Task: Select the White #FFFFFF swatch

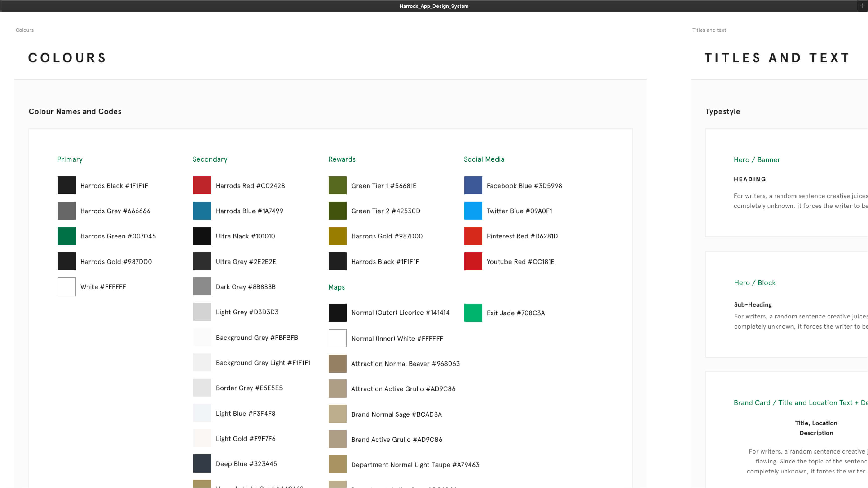Action: [x=66, y=287]
